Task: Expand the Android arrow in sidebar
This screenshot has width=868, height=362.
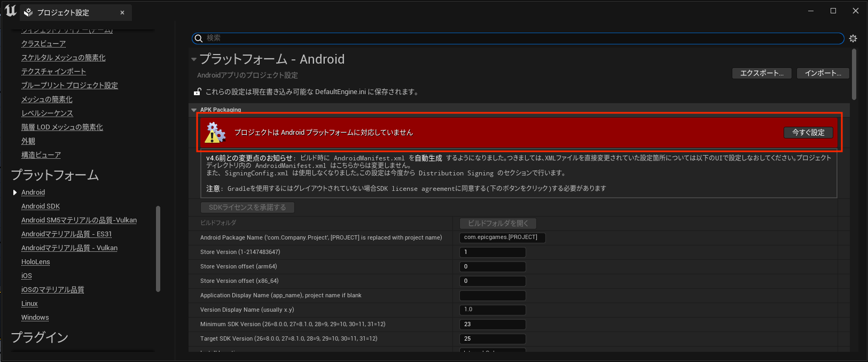Action: coord(15,192)
